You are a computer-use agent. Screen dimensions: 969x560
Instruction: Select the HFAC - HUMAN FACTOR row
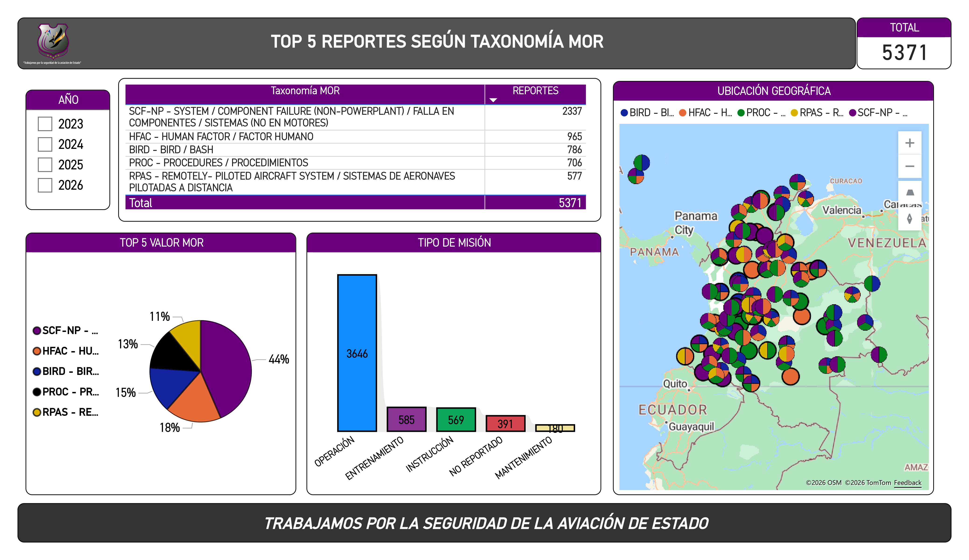pyautogui.click(x=355, y=136)
